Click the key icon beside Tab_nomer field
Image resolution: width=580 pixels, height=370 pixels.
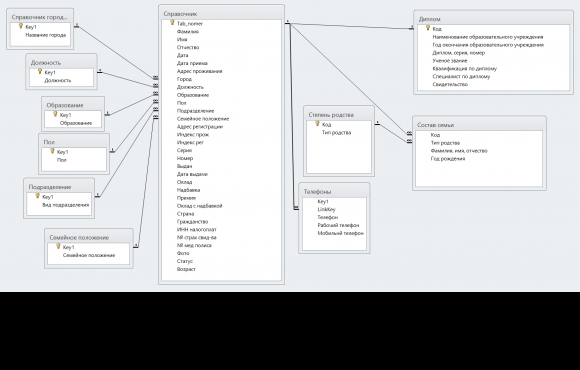click(x=172, y=23)
